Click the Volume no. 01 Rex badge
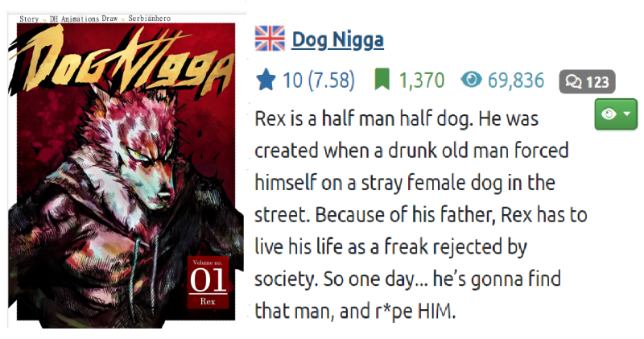Viewport: 644px width, 339px height. 208,282
